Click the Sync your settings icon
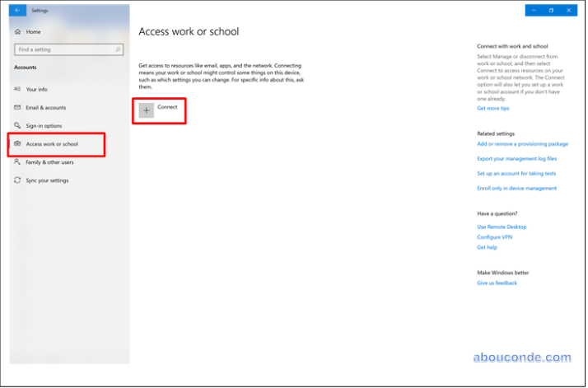 click(18, 180)
